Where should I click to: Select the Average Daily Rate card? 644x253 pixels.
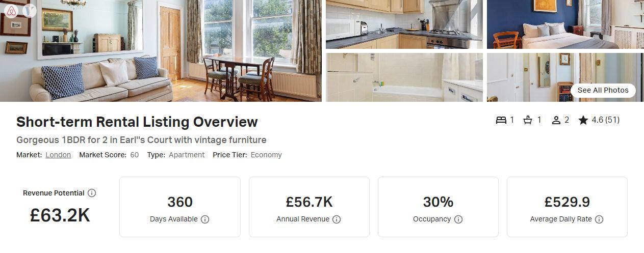click(x=567, y=207)
